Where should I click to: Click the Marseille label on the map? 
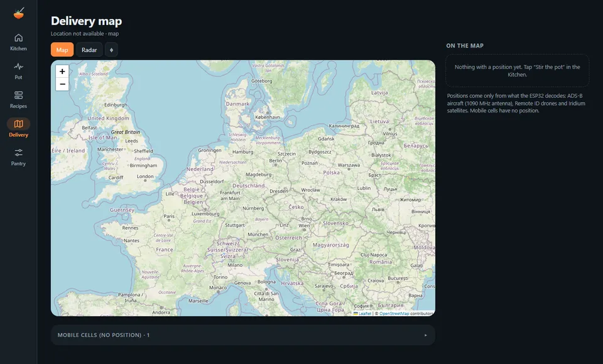(x=198, y=301)
